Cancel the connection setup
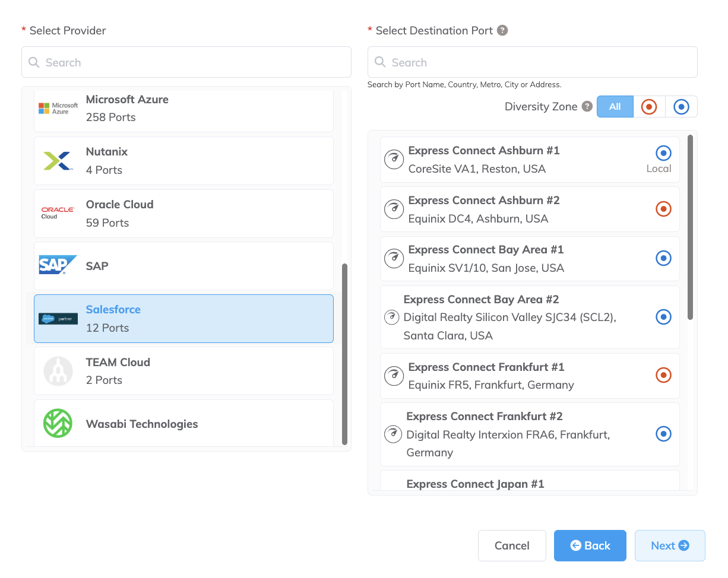The height and width of the screenshot is (578, 728). pyautogui.click(x=512, y=545)
